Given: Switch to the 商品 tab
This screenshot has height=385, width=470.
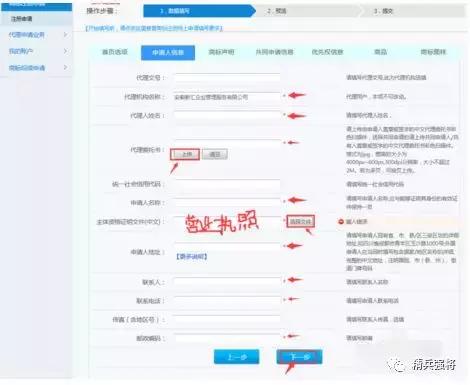Looking at the screenshot, I should point(380,52).
